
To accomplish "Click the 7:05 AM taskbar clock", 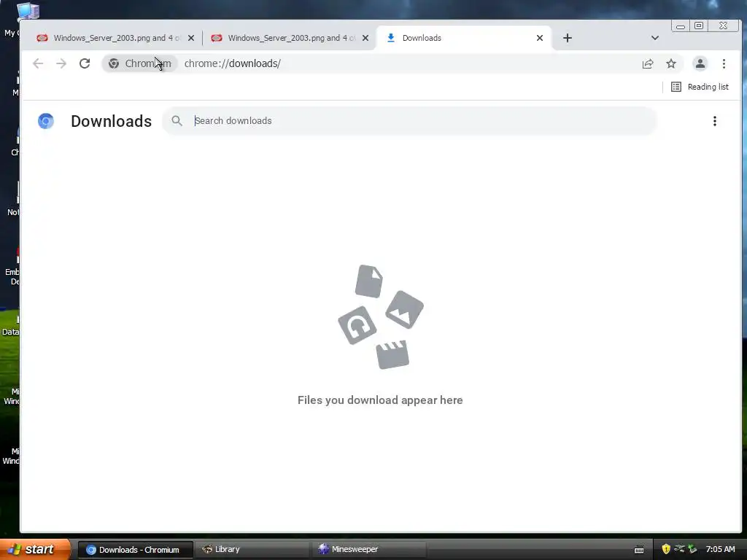I will (720, 549).
